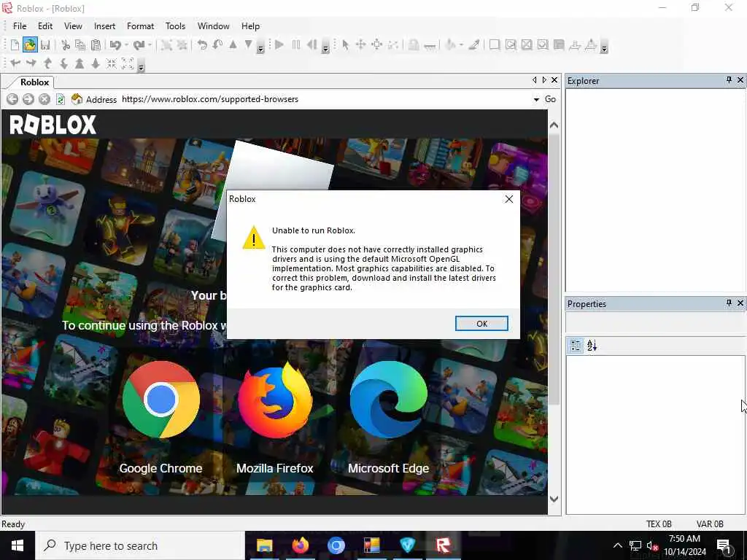Click the Pause button in toolbar
The image size is (747, 560).
tap(296, 45)
